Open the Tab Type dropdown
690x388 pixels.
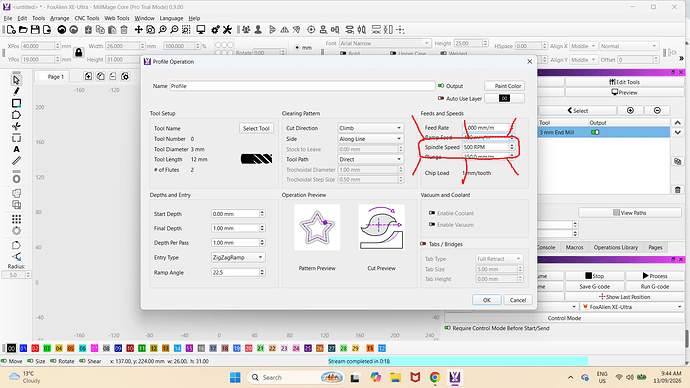[499, 259]
